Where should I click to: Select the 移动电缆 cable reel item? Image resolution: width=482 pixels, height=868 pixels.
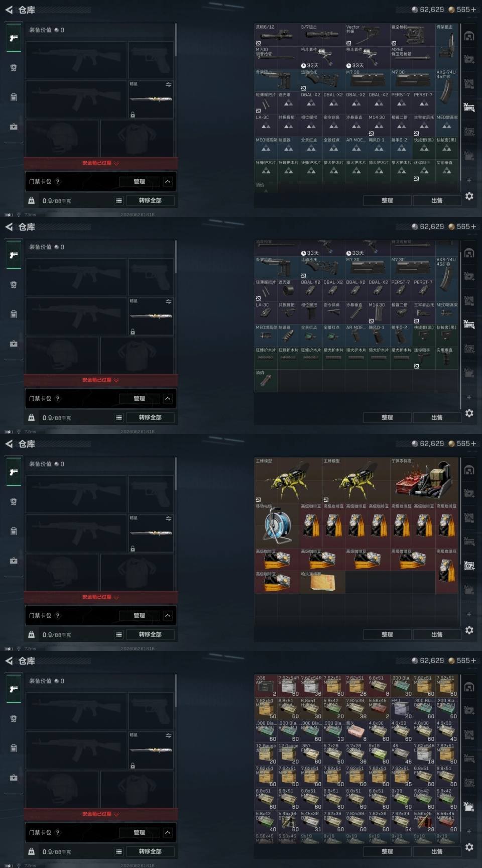[x=277, y=525]
